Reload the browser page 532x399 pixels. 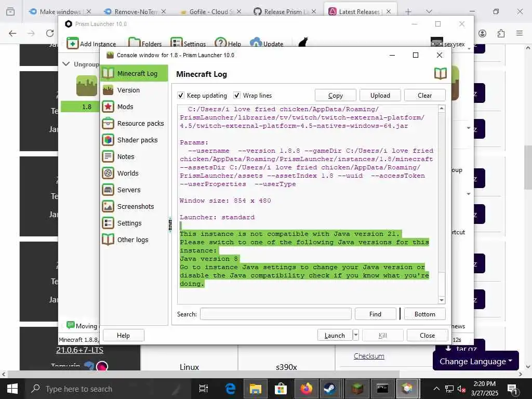coord(50,33)
